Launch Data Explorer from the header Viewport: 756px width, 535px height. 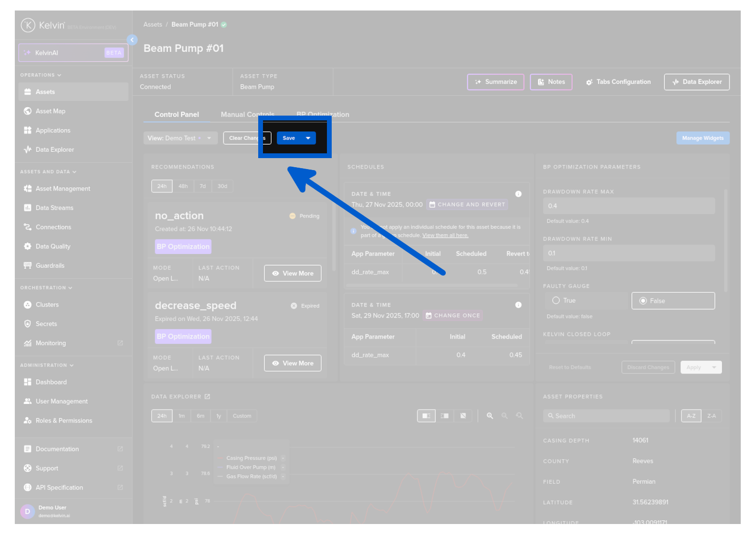pyautogui.click(x=697, y=82)
